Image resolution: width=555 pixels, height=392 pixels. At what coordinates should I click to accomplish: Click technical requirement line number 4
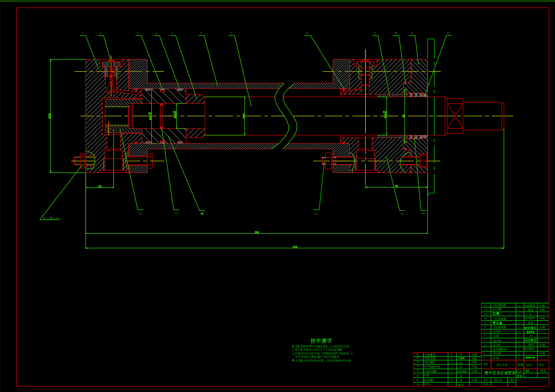click(x=322, y=360)
